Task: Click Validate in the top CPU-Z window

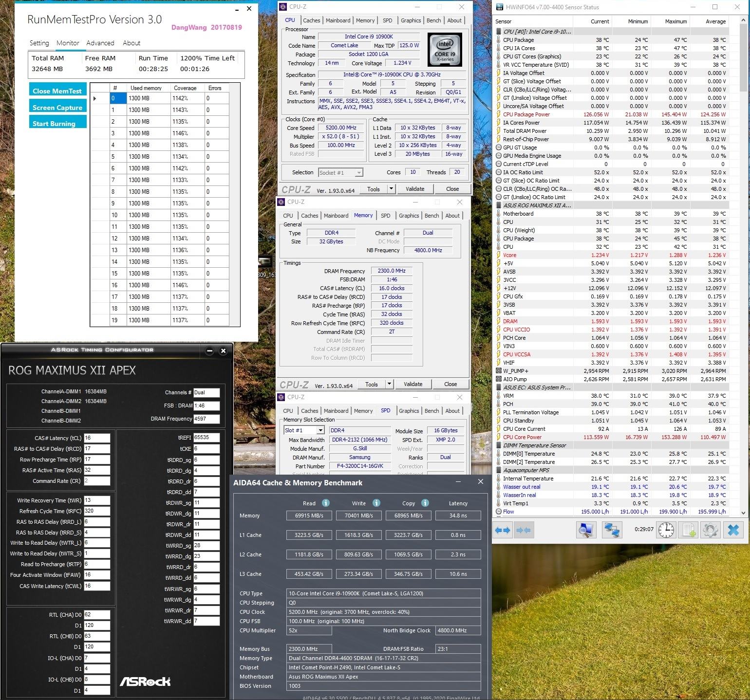Action: pos(415,189)
